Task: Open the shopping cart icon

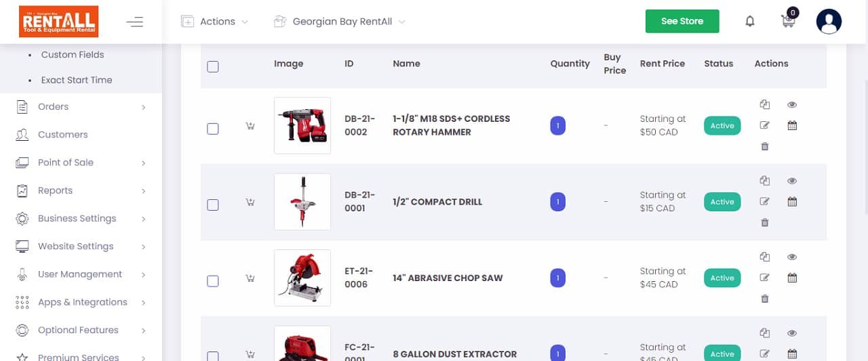Action: (x=789, y=20)
